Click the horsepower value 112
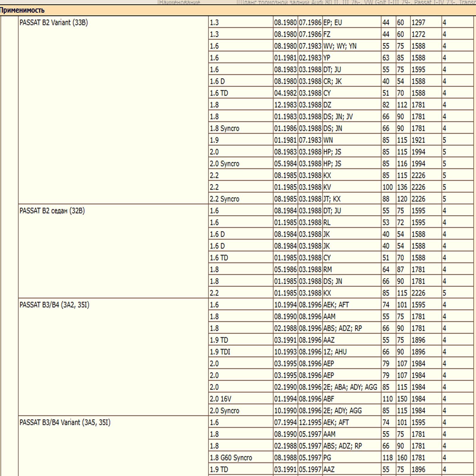 403,105
